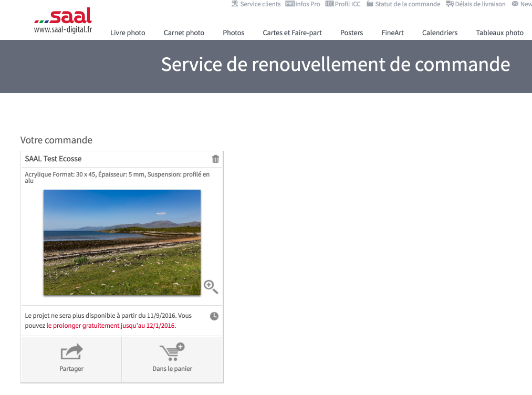
Task: Click the Scotland landscape preview thumbnail
Action: pyautogui.click(x=122, y=242)
